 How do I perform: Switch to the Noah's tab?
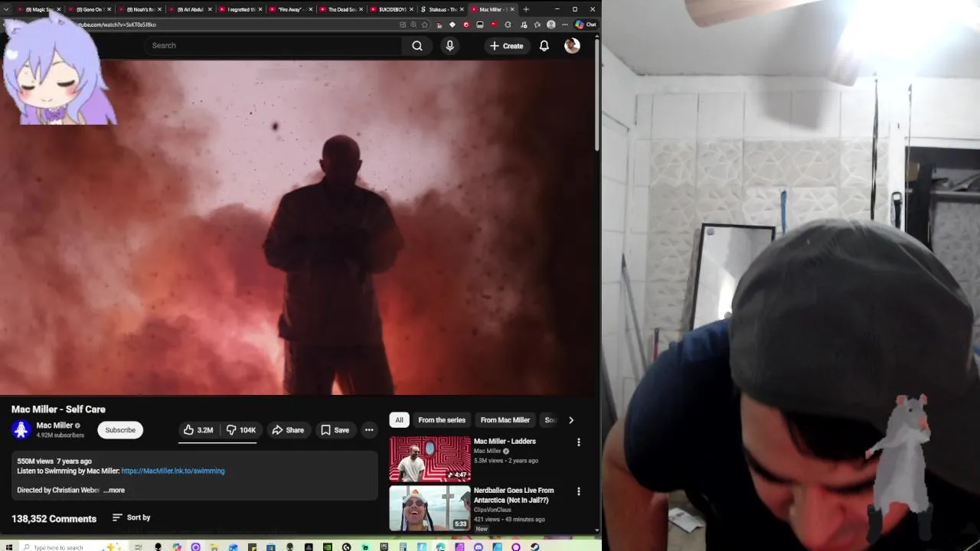pos(139,9)
